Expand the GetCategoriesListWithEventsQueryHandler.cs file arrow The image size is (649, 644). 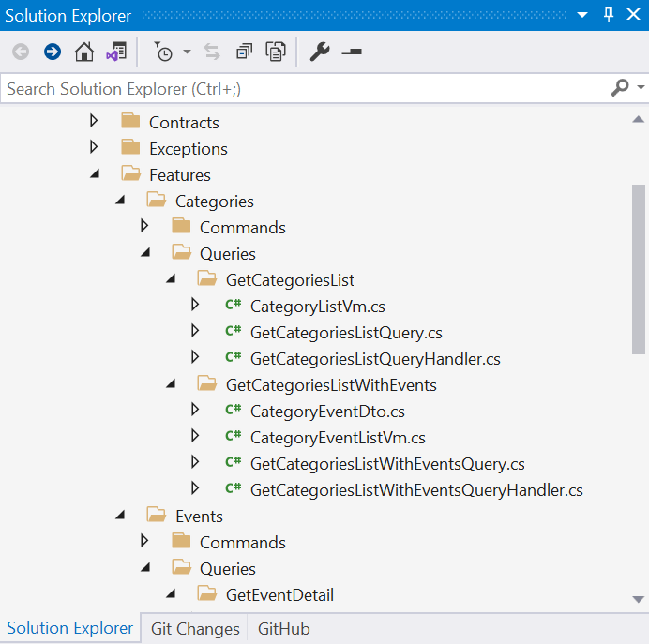(195, 488)
